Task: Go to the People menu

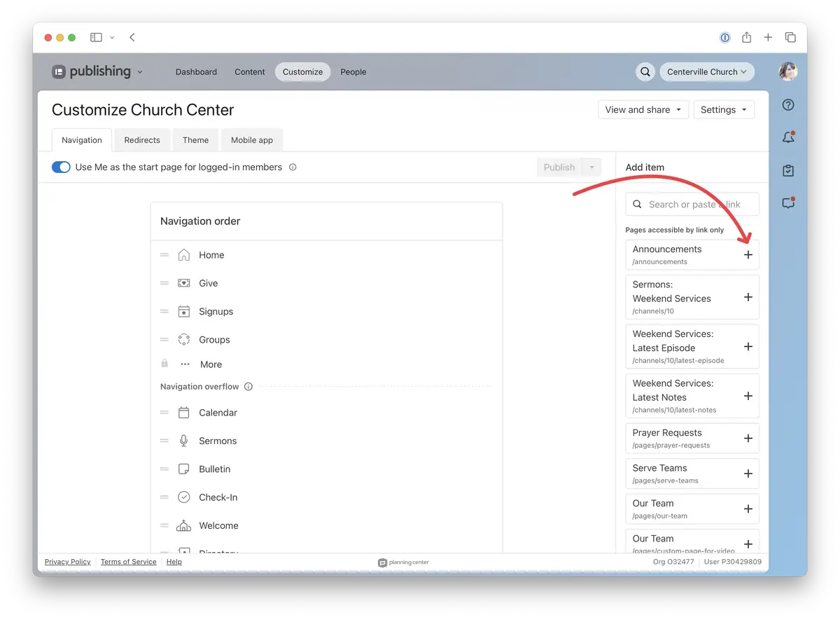Action: (x=353, y=71)
